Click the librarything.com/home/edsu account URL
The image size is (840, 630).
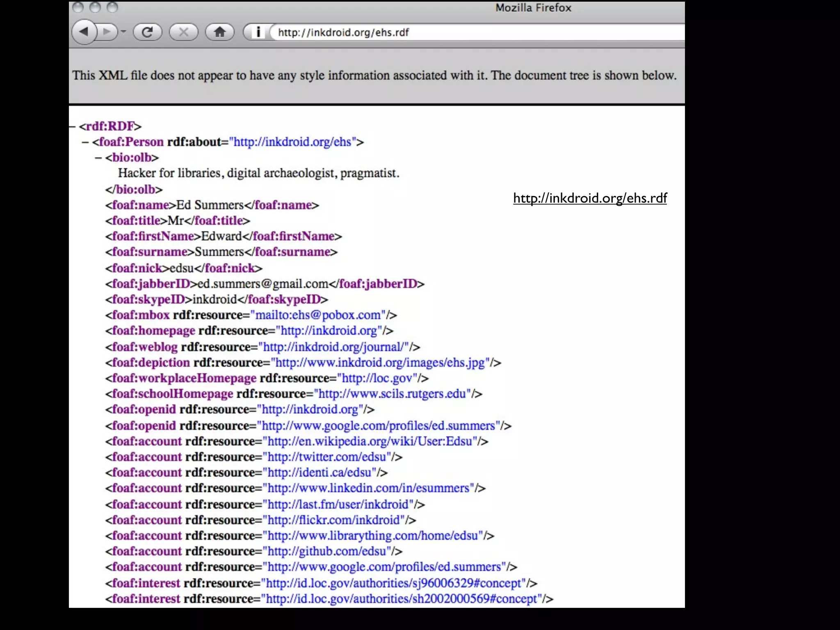click(373, 536)
